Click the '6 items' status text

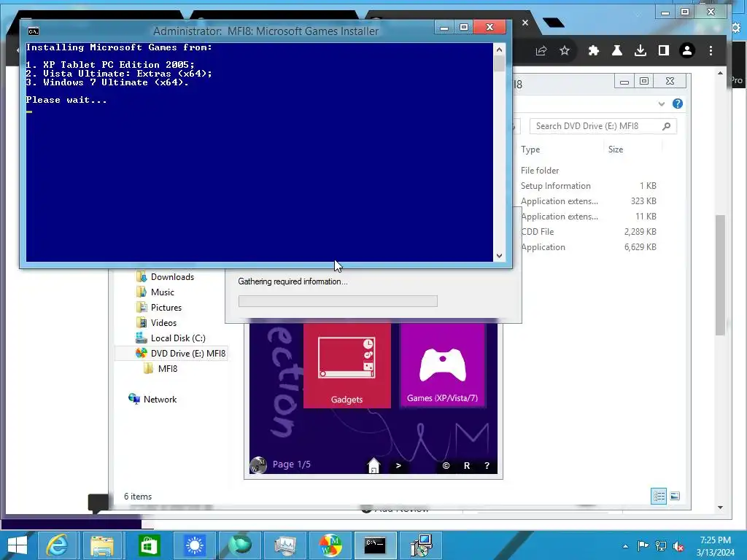point(138,497)
